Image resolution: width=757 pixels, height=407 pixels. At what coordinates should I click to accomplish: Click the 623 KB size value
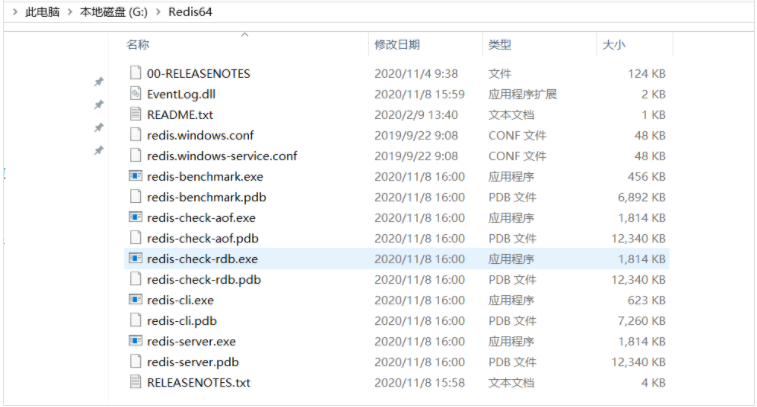646,300
